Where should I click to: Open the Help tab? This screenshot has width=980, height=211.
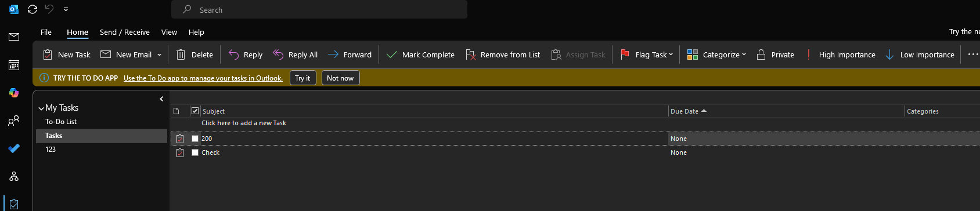coord(196,32)
